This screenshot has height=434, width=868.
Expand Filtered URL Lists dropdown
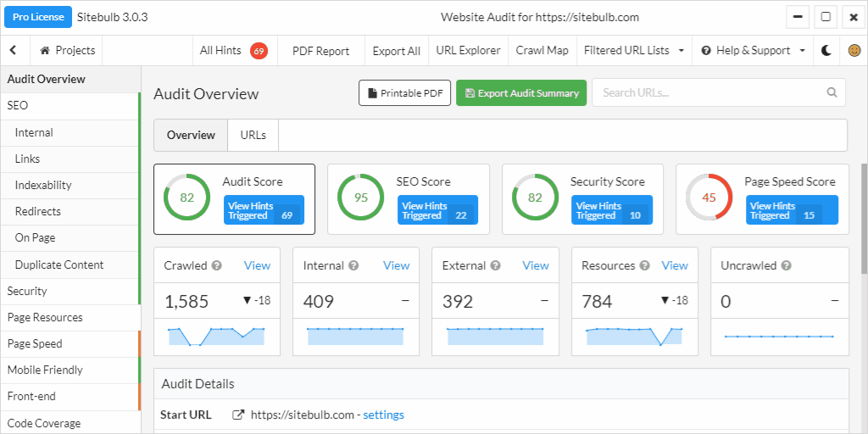click(x=633, y=51)
